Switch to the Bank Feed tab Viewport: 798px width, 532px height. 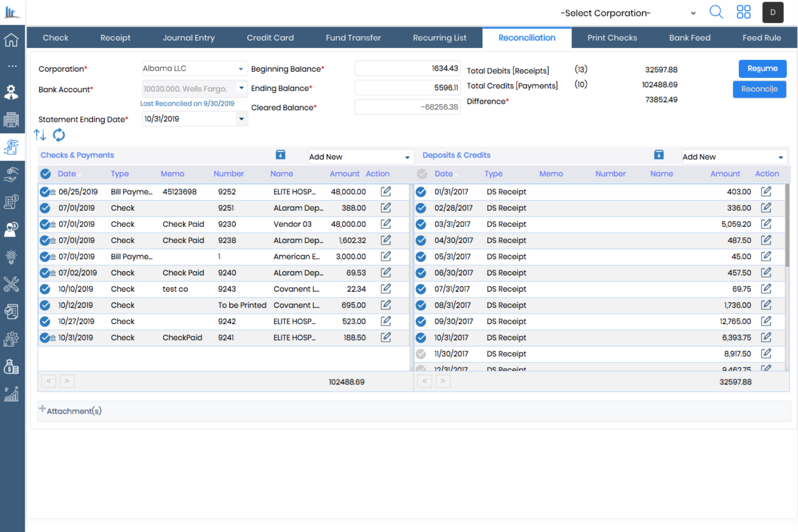point(690,38)
